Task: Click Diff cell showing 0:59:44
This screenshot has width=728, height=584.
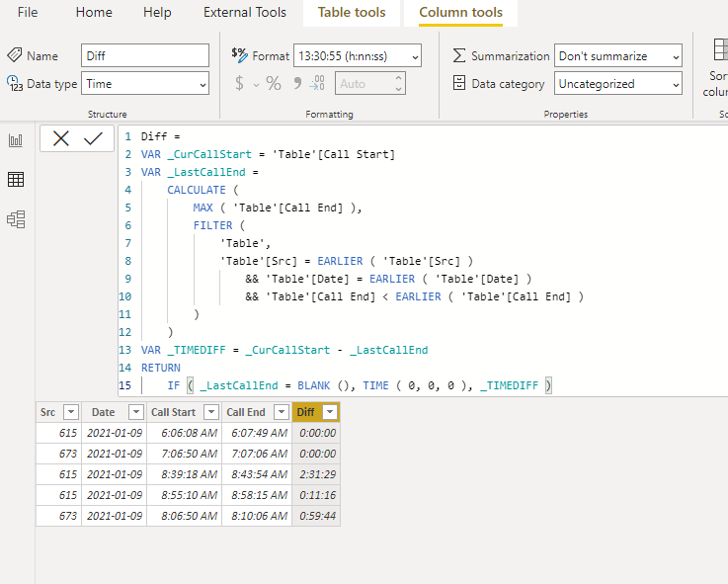Action: [x=316, y=516]
